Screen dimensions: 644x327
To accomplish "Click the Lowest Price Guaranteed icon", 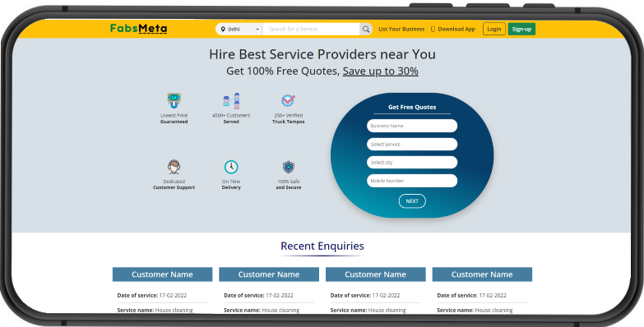I will (174, 100).
